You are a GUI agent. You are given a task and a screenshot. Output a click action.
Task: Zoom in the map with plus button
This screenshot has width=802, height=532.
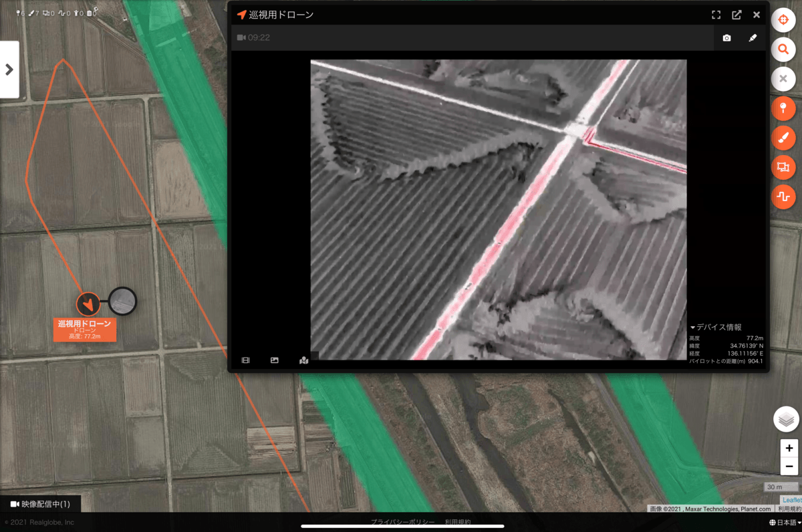789,448
